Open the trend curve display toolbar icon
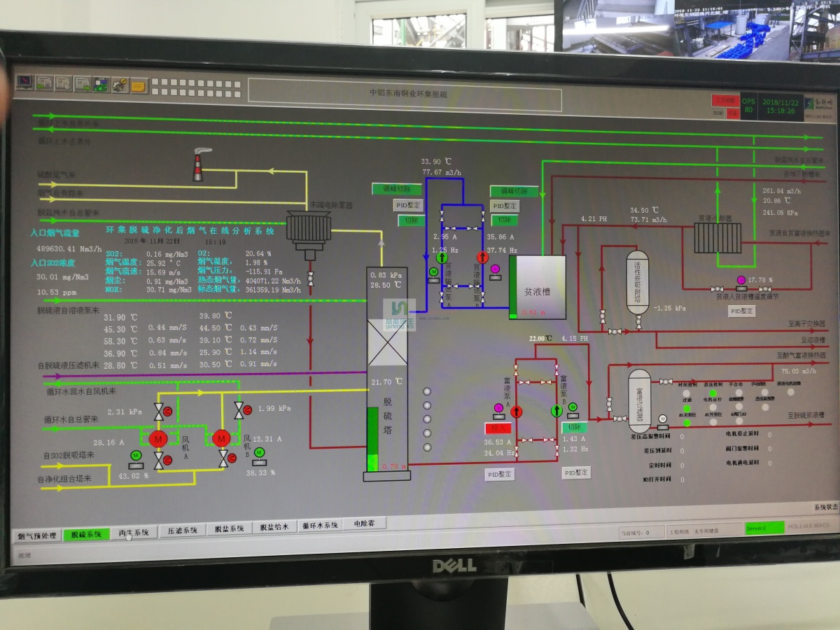The height and width of the screenshot is (630, 840). (25, 83)
